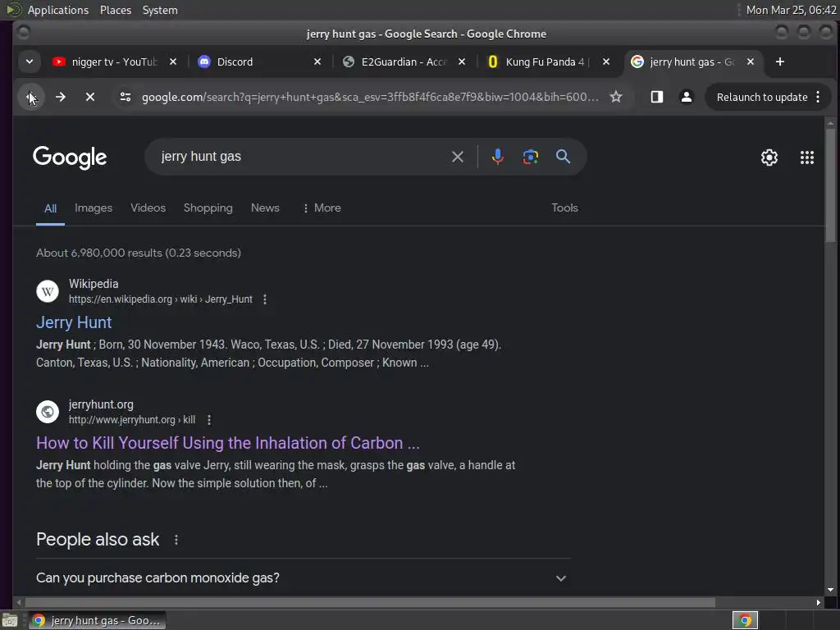Select the Shopping search tab
This screenshot has width=840, height=630.
(x=208, y=208)
